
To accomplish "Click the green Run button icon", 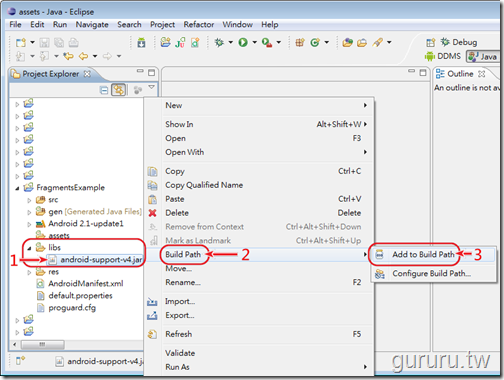I will 243,42.
